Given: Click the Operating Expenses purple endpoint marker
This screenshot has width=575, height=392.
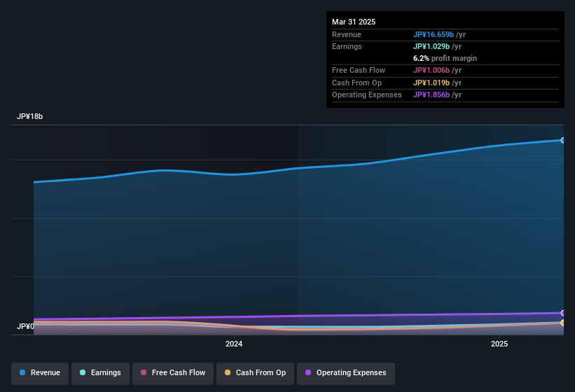Looking at the screenshot, I should pyautogui.click(x=563, y=313).
